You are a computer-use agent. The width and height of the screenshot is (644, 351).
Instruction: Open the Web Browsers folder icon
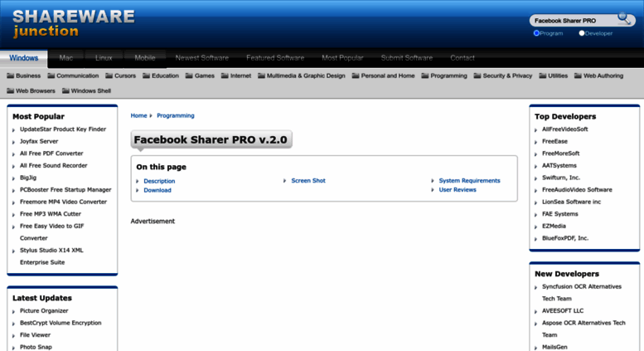tap(10, 90)
